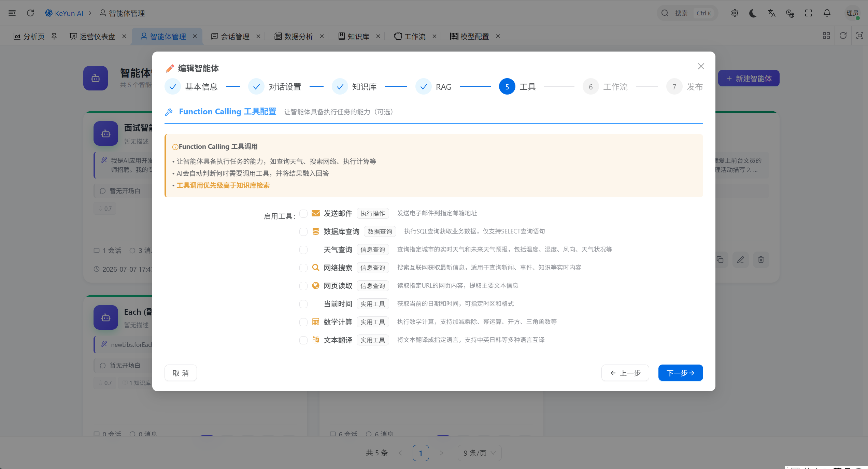Close the 编辑智能体 dialog
Image resolution: width=868 pixels, height=469 pixels.
click(701, 66)
